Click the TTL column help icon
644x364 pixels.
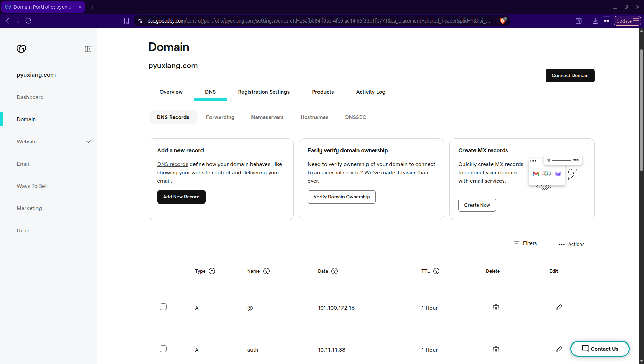point(436,271)
